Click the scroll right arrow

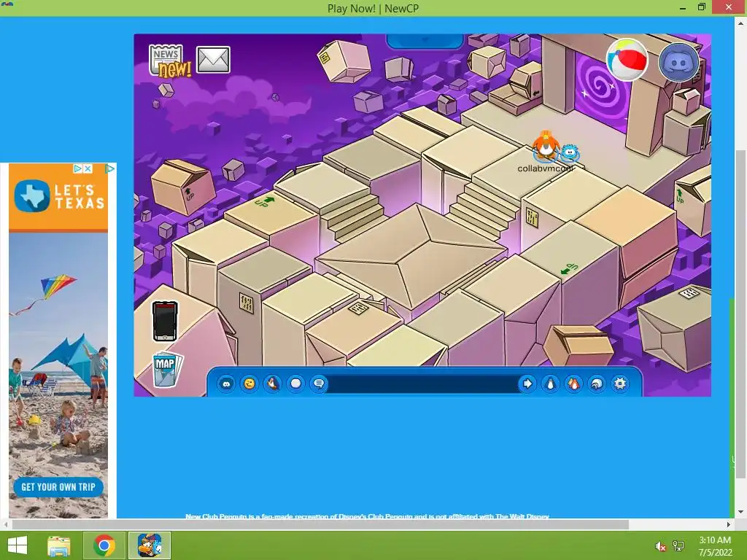729,524
